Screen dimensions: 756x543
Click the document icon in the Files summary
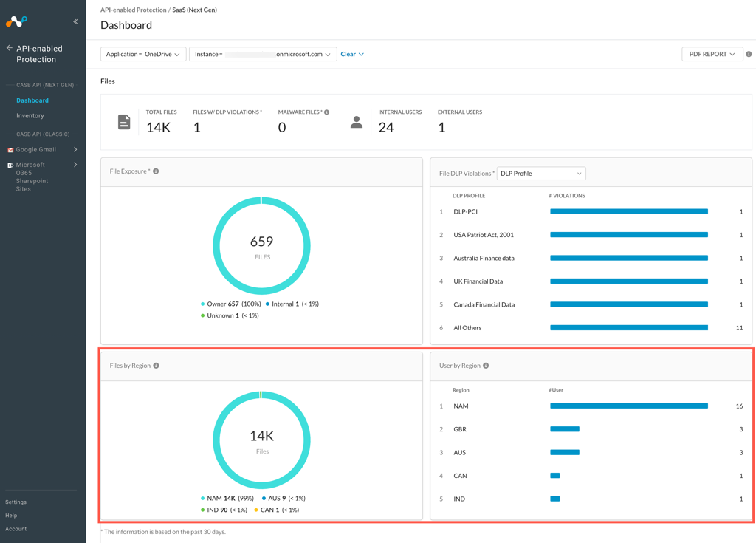coord(123,122)
